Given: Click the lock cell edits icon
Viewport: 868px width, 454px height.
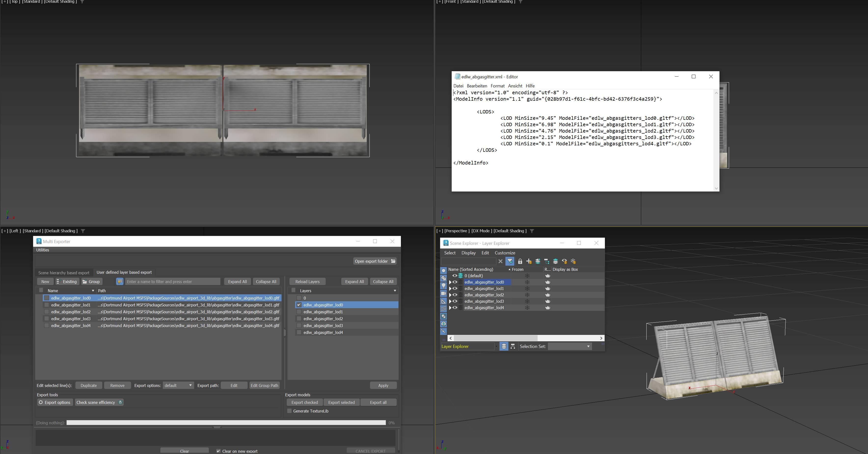Looking at the screenshot, I should [x=520, y=261].
